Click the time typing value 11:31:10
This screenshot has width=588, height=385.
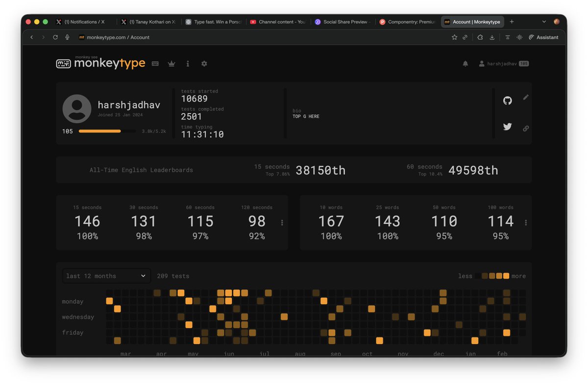coord(202,134)
